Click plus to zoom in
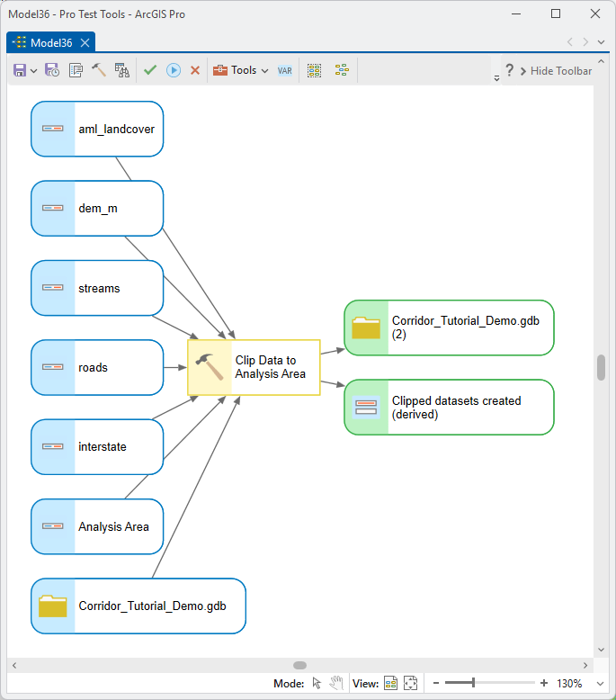Screen dimensions: 616x700 (544, 683)
